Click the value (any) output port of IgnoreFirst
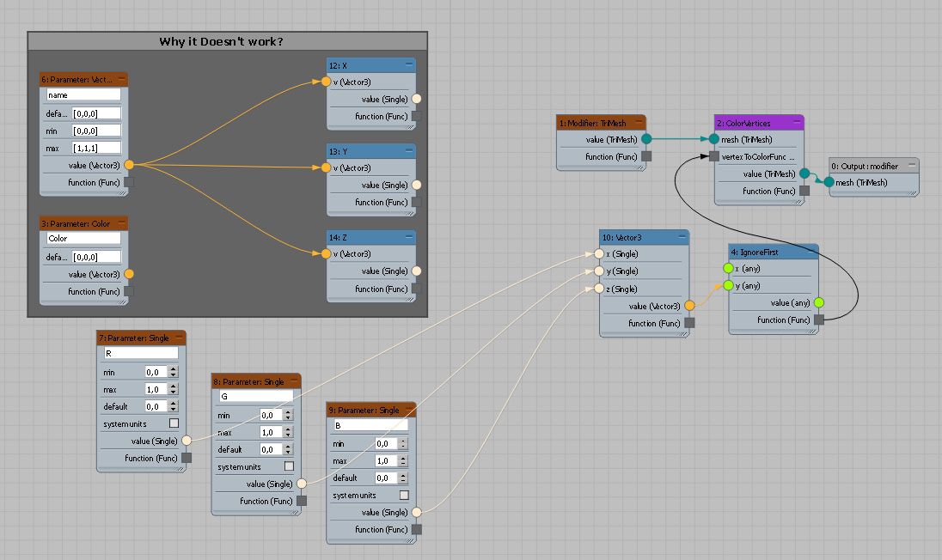The width and height of the screenshot is (942, 560). point(819,302)
